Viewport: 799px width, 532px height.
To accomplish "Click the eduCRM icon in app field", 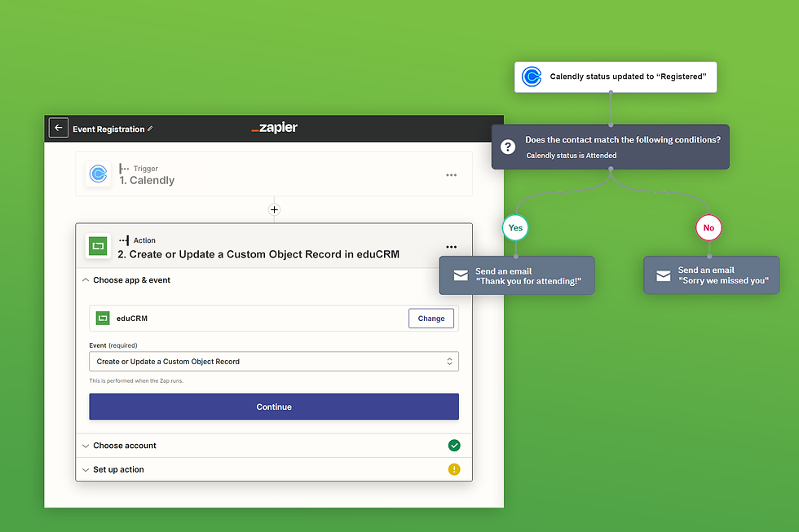I will coord(103,319).
